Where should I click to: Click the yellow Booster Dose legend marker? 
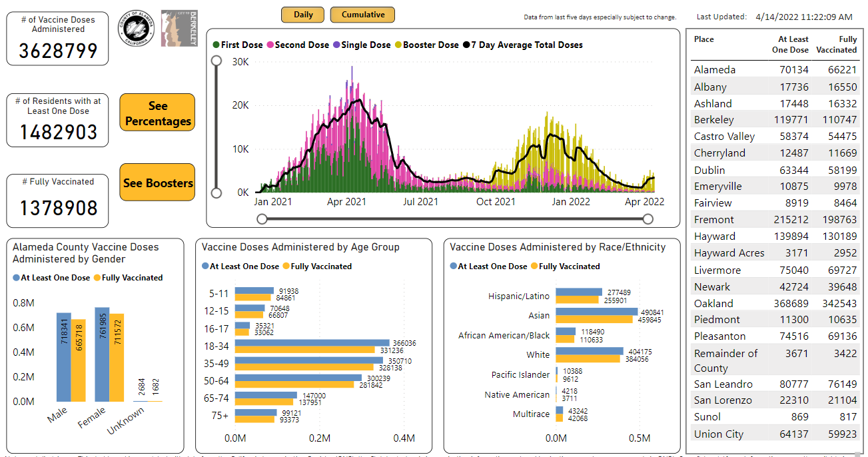[398, 45]
